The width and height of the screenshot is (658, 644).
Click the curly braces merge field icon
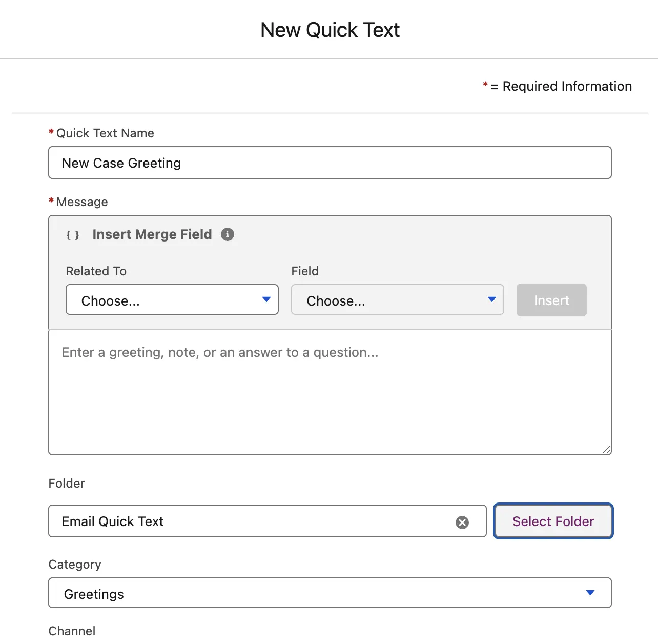coord(73,235)
